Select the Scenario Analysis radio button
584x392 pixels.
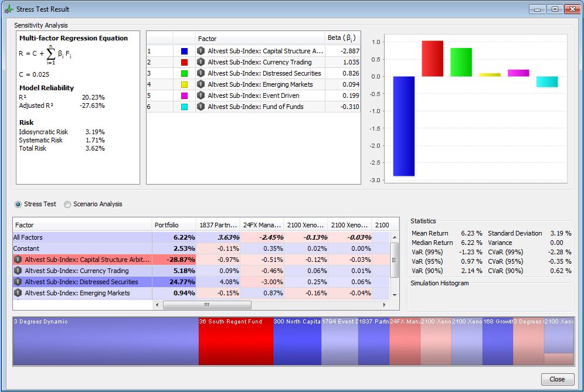(x=67, y=204)
